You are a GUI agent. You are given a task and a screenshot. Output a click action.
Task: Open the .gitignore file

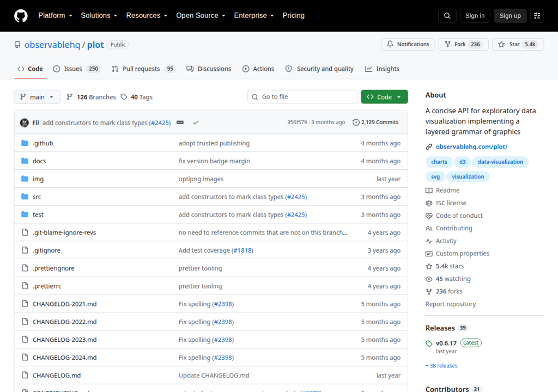click(x=47, y=250)
